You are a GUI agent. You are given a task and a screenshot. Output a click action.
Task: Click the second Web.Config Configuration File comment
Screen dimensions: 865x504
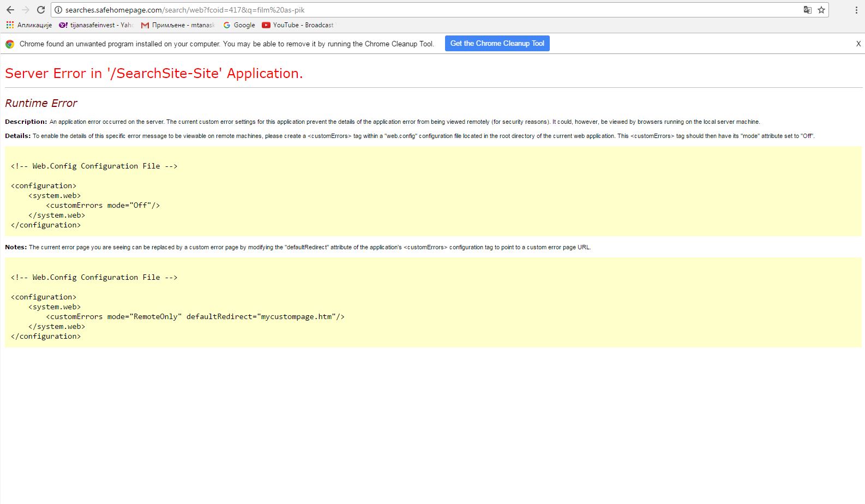point(94,278)
